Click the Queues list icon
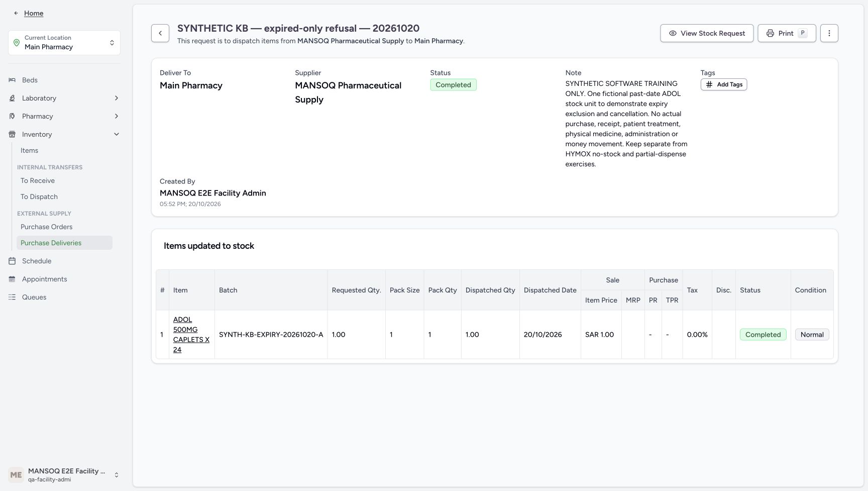The height and width of the screenshot is (491, 868). click(x=12, y=297)
